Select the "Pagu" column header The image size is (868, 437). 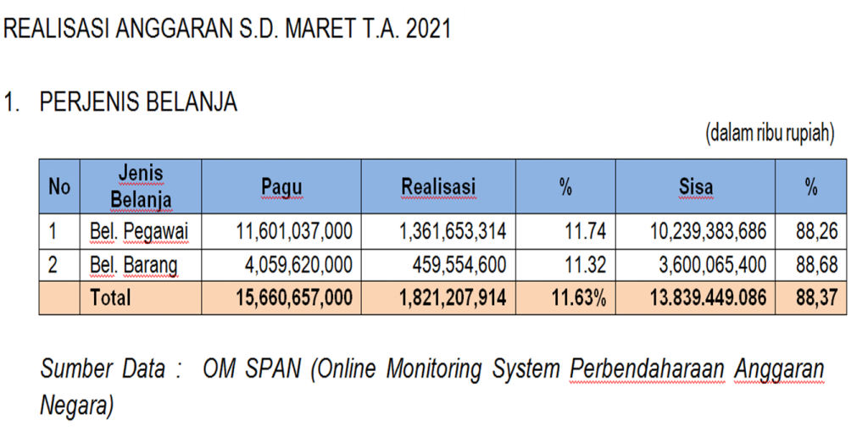(x=281, y=186)
